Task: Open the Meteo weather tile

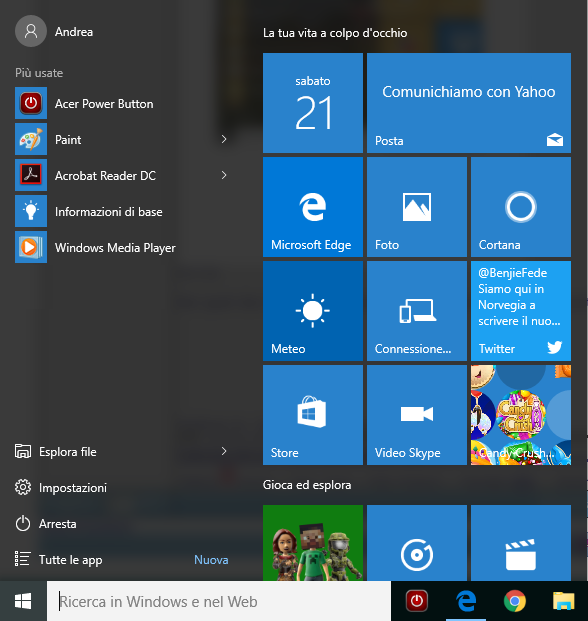Action: point(313,311)
